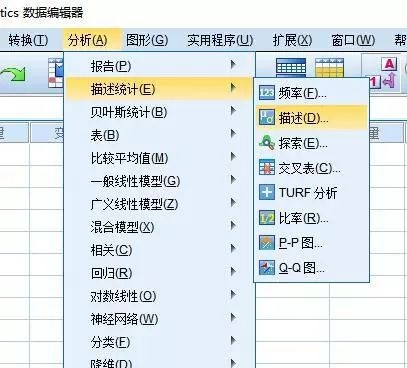The image size is (407, 368).
Task: Click arrow beside 报告(P)
Action: pyautogui.click(x=233, y=64)
